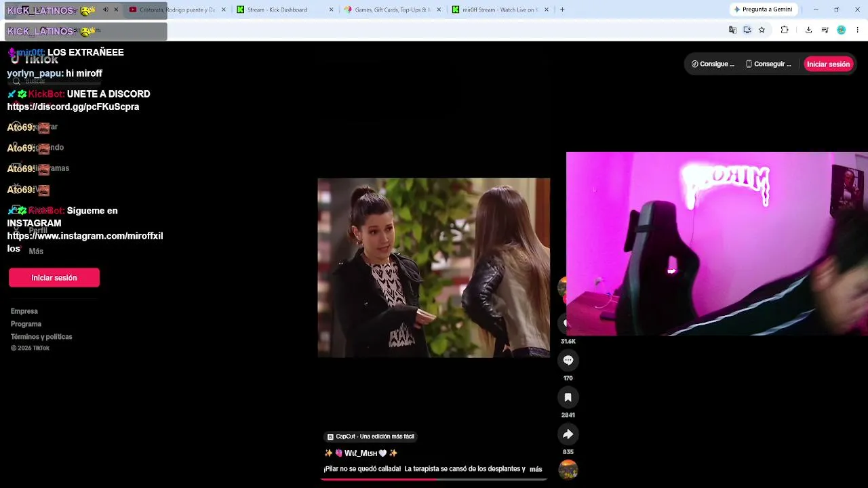Image resolution: width=868 pixels, height=488 pixels.
Task: Open the spinning sound disc thumbnail
Action: [568, 469]
